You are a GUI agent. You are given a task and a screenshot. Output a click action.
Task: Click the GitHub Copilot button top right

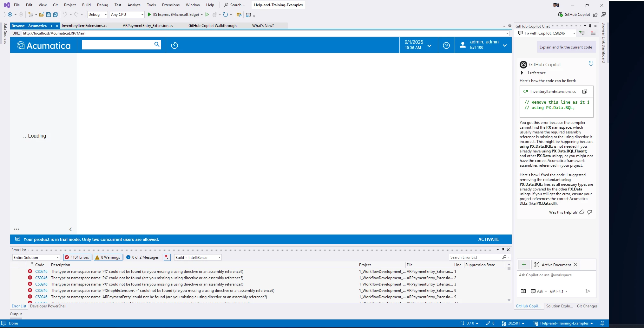(x=574, y=15)
